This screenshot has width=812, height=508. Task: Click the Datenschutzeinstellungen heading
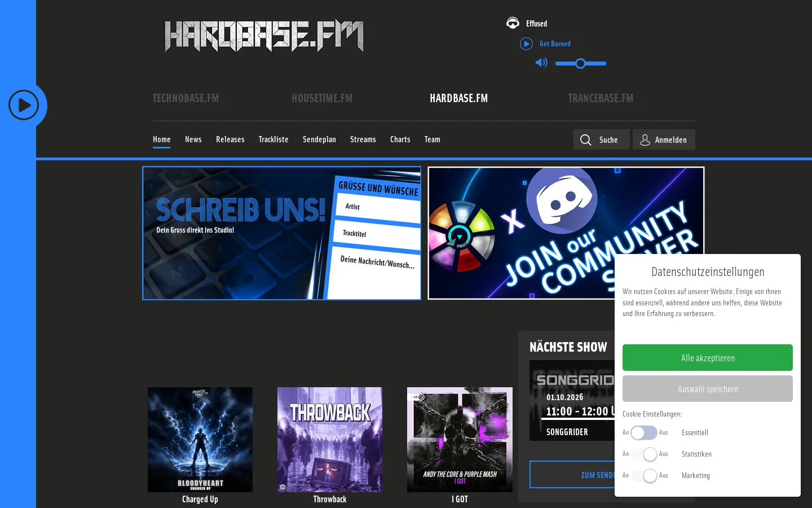[x=708, y=272]
